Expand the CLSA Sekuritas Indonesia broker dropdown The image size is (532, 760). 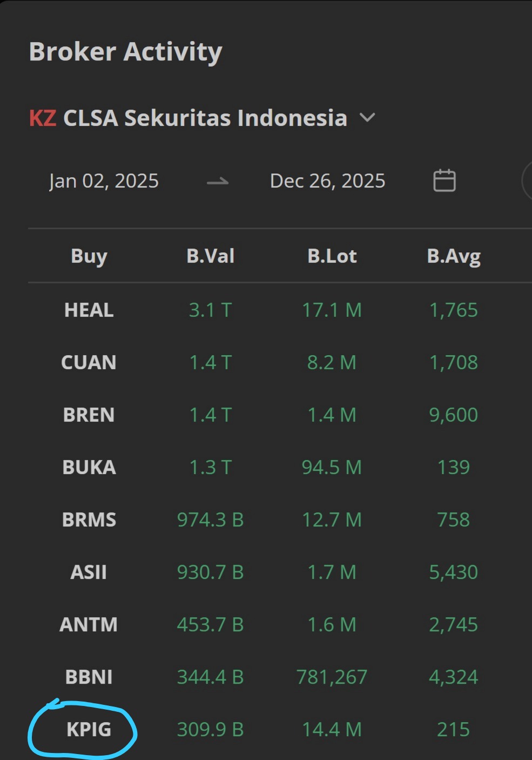(x=367, y=117)
